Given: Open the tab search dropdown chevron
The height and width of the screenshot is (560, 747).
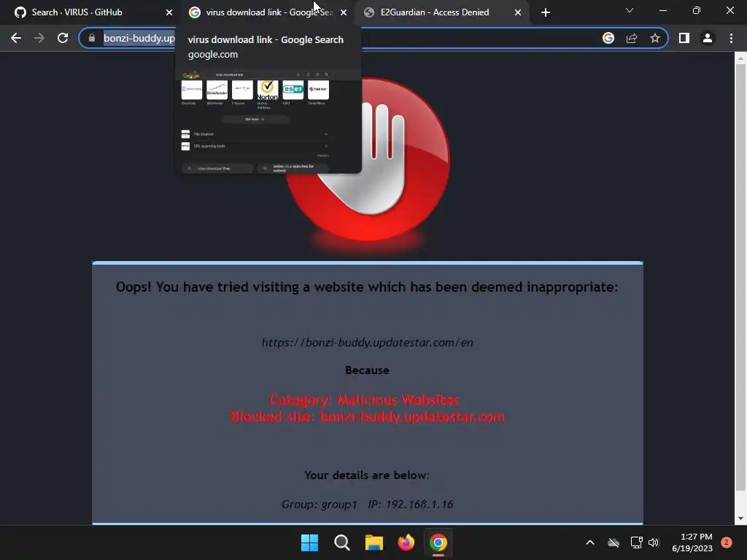Looking at the screenshot, I should [630, 10].
